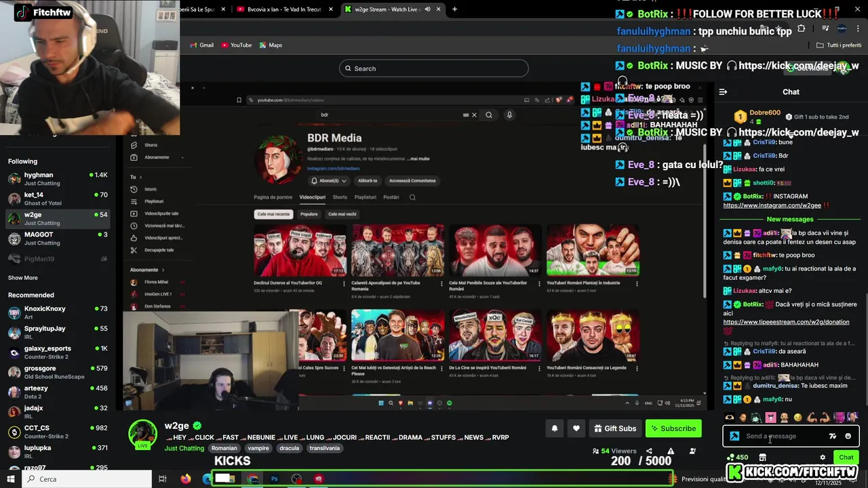Open a new browser tab

(x=454, y=9)
